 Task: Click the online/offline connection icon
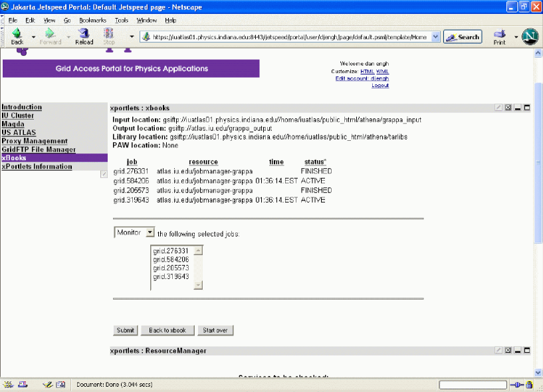click(517, 385)
